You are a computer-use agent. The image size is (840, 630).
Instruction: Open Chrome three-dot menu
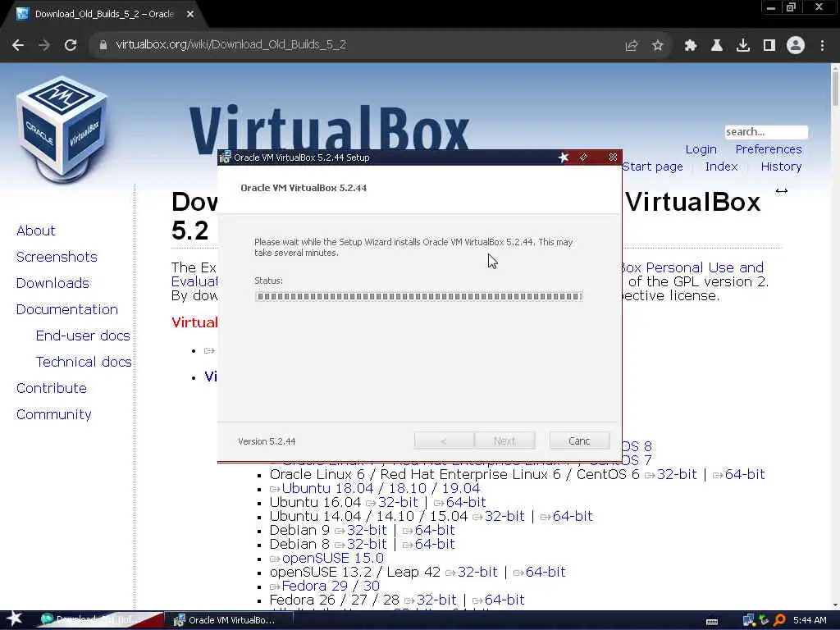coord(822,46)
